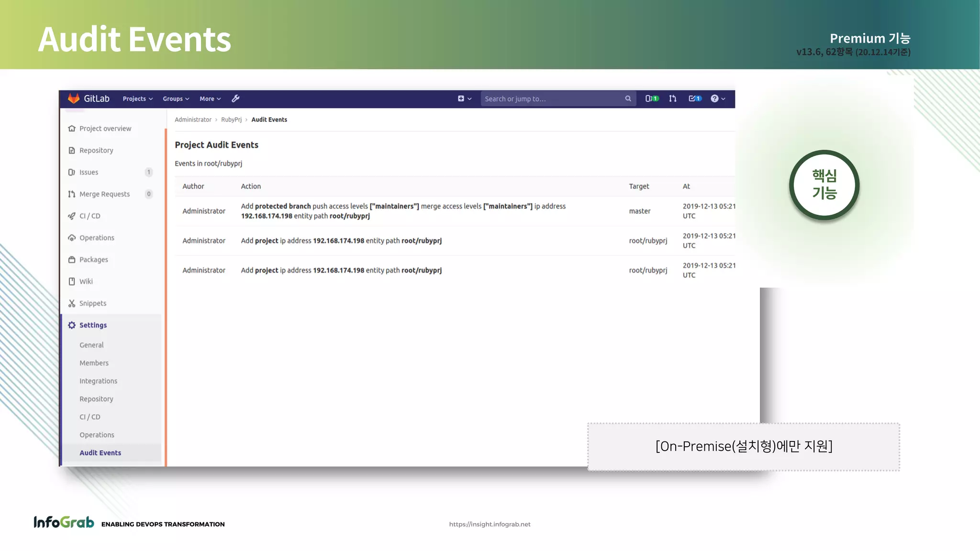Select Repository under Settings
This screenshot has height=551, width=980.
coord(96,399)
